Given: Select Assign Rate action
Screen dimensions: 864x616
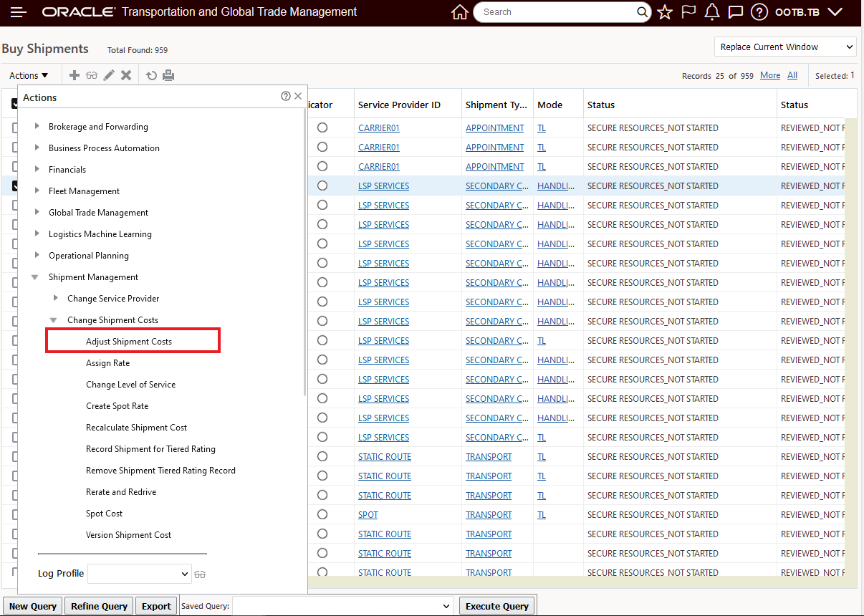Looking at the screenshot, I should pyautogui.click(x=108, y=362).
